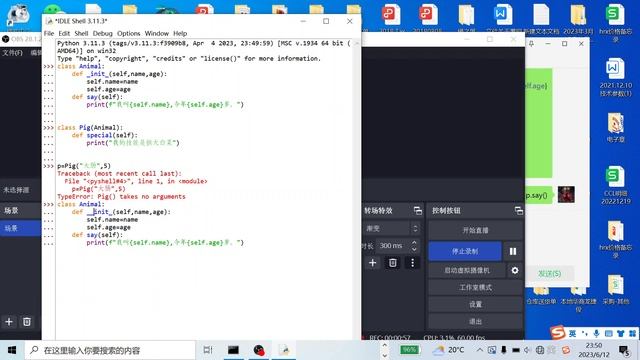Click the OBS REC 00:00:57 status text
This screenshot has height=360, width=640.
coord(389,338)
